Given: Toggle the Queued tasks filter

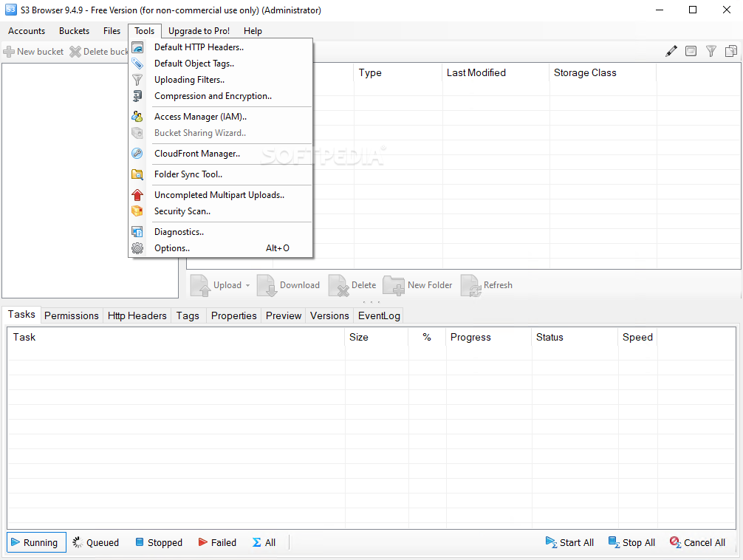Looking at the screenshot, I should pos(96,542).
